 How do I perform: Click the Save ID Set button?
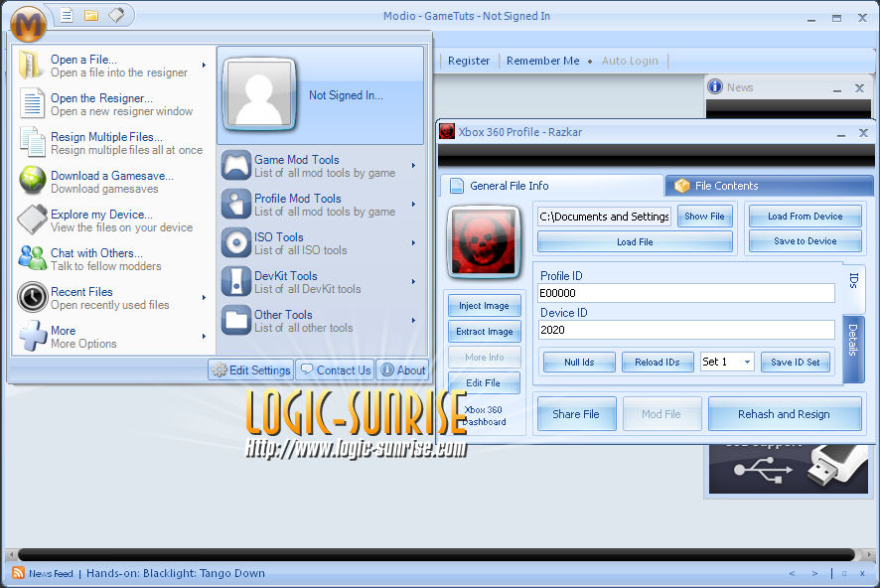[x=796, y=362]
